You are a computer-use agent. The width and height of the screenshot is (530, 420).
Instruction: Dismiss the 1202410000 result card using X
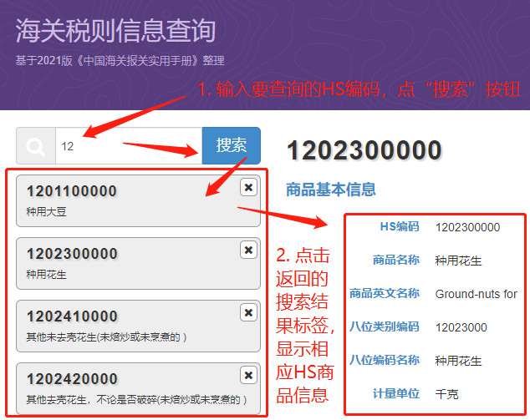coord(248,312)
